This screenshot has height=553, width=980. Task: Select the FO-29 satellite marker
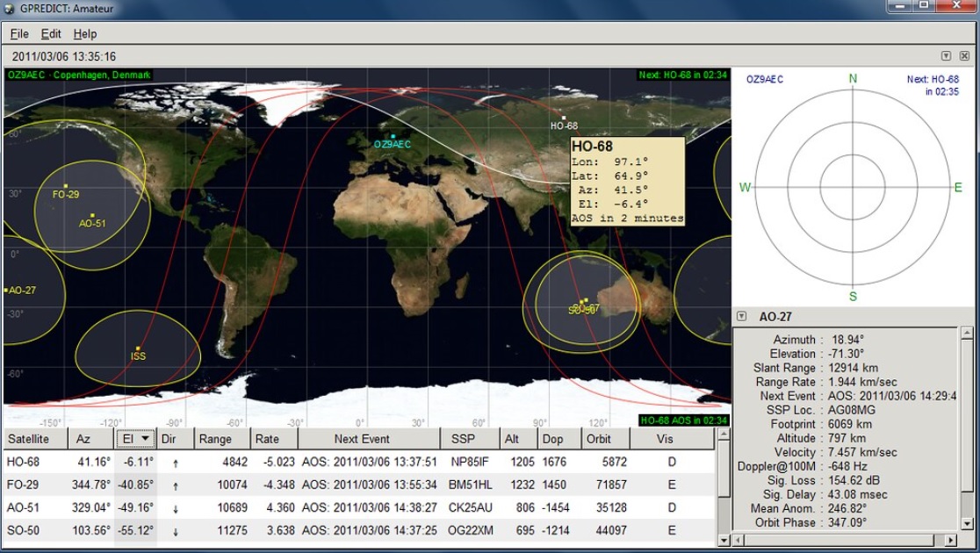(64, 188)
